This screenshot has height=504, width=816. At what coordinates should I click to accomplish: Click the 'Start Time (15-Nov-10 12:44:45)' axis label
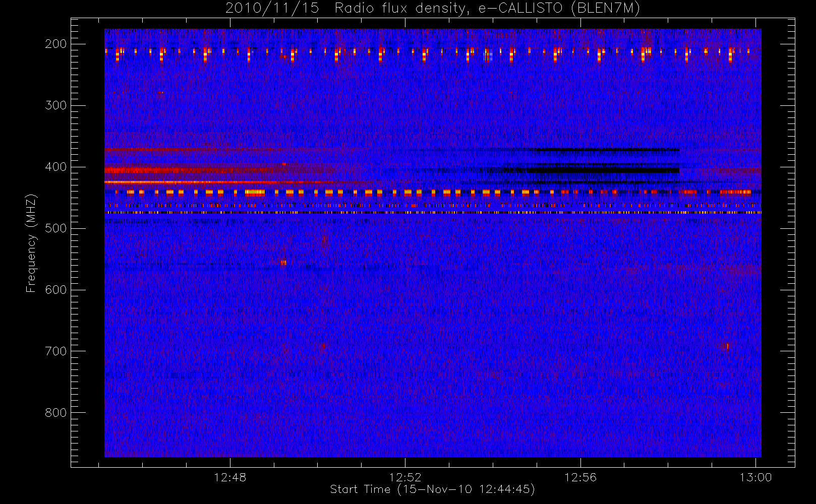pos(432,489)
